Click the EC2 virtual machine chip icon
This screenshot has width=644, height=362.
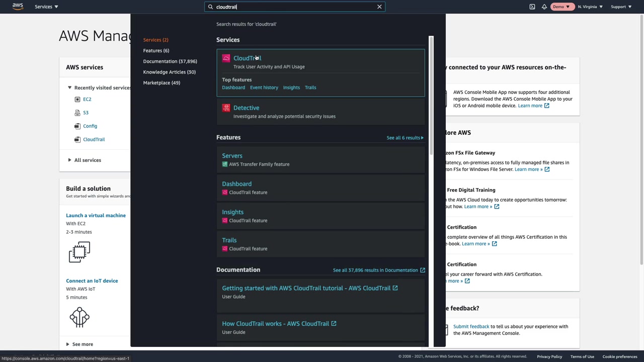tap(79, 252)
